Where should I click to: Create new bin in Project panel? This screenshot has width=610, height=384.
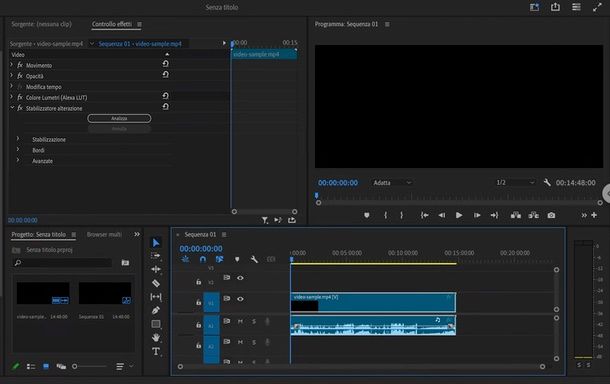coord(125,263)
